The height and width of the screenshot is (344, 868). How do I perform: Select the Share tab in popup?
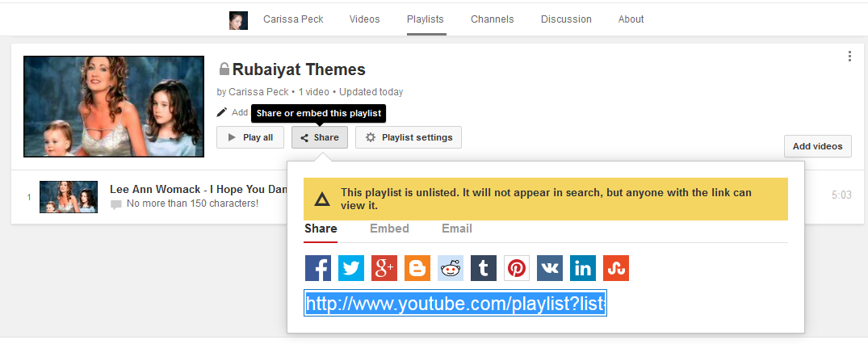[x=321, y=229]
